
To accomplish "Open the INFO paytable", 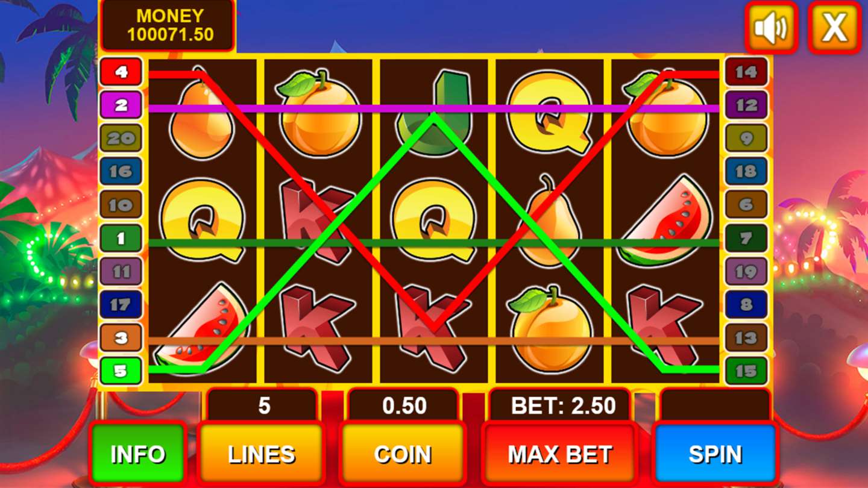I will (x=137, y=454).
